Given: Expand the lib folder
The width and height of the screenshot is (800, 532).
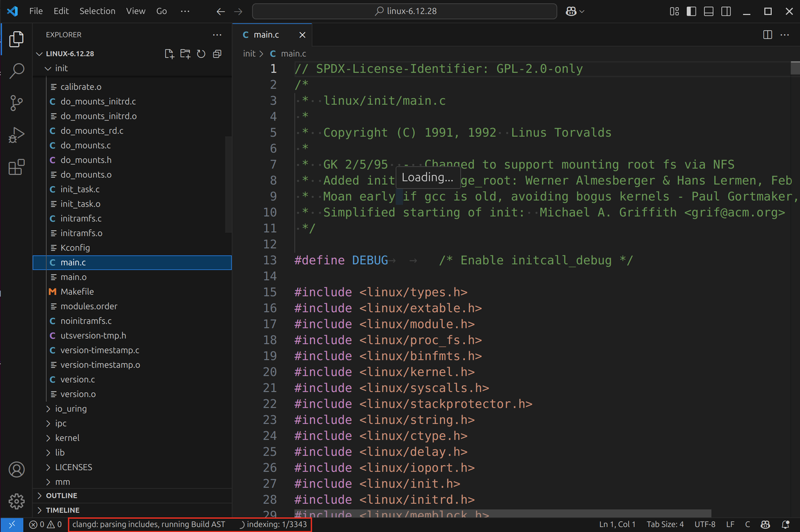Looking at the screenshot, I should 132,453.
